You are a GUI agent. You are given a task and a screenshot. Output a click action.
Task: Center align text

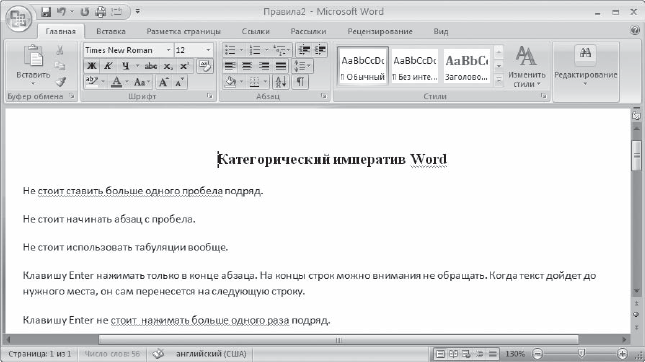pos(247,66)
